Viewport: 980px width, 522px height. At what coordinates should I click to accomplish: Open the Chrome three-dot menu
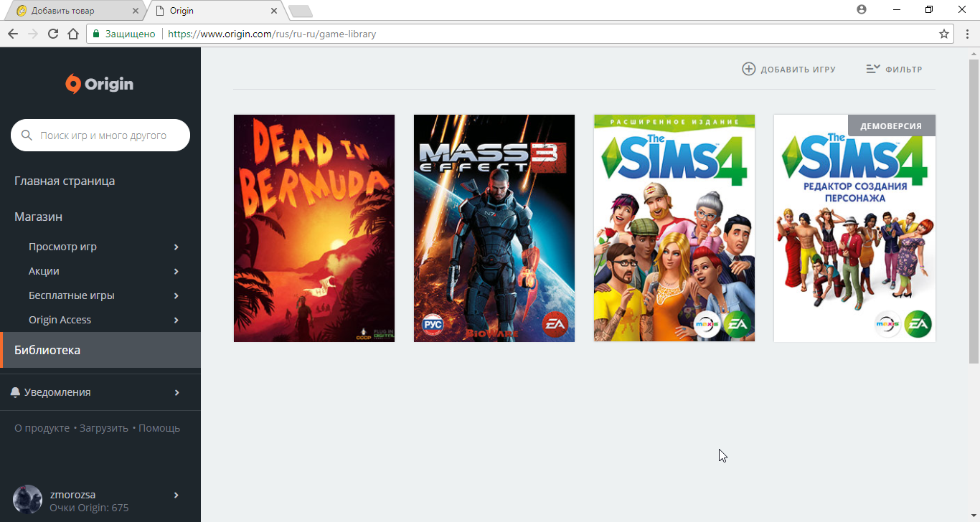pos(967,34)
